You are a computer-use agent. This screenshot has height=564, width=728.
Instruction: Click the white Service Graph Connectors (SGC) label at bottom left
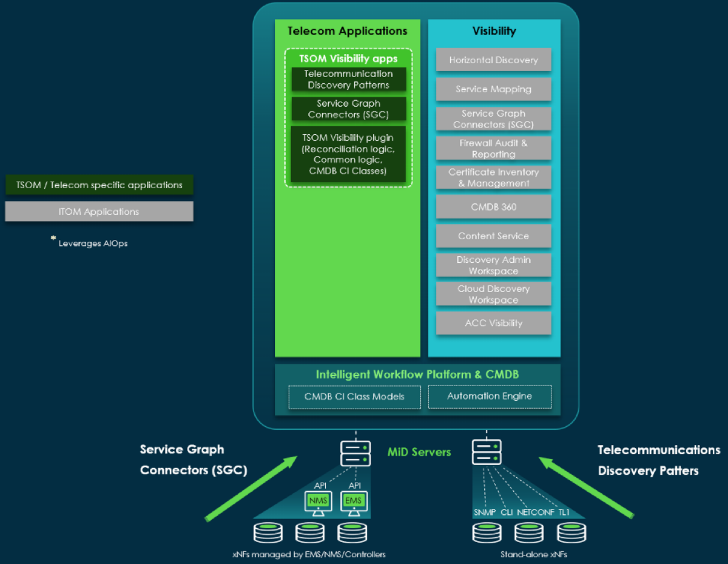click(194, 460)
